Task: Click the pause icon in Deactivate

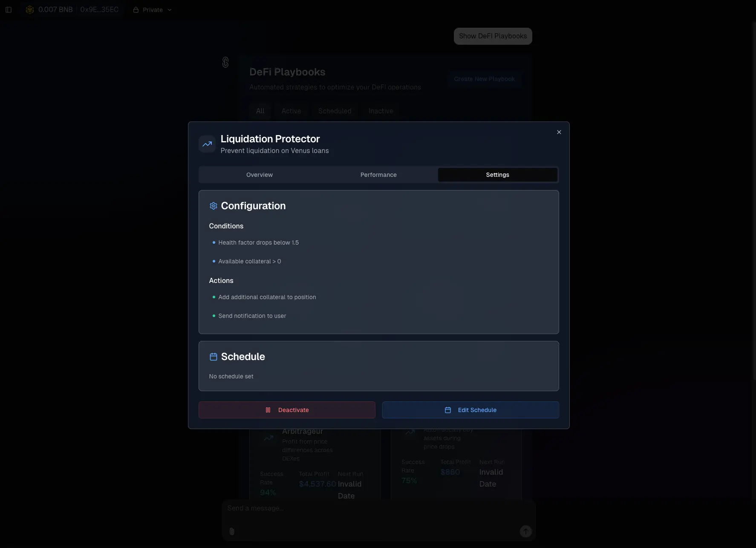Action: (268, 410)
